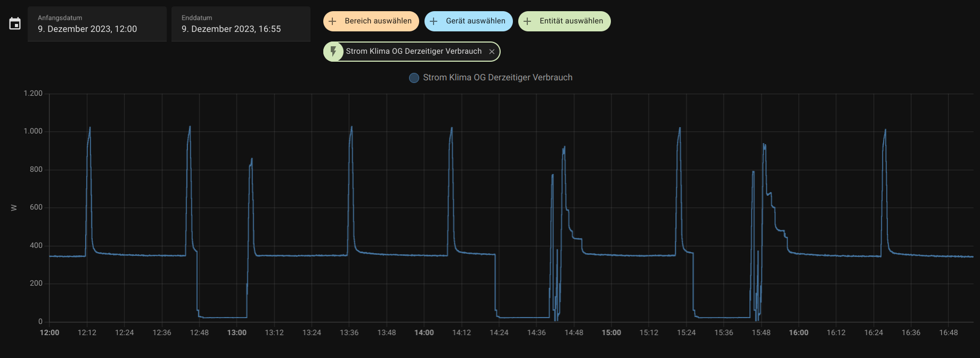Toggle the legend color dot for Strom Klima
Image resolution: width=980 pixels, height=358 pixels.
414,78
